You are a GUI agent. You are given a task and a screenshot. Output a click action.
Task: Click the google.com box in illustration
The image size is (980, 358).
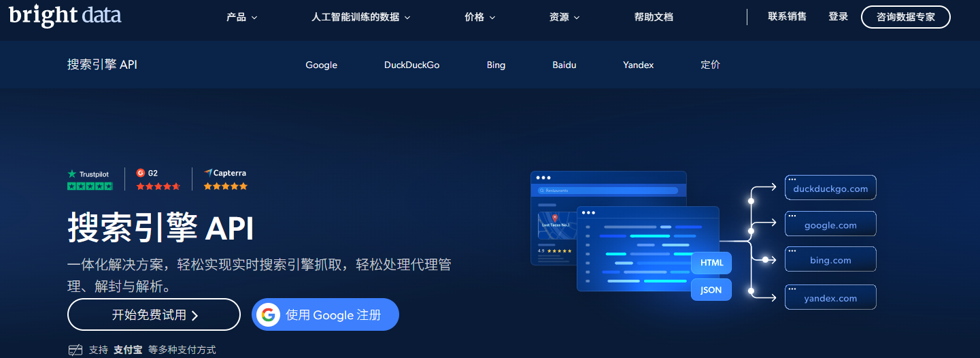(830, 224)
